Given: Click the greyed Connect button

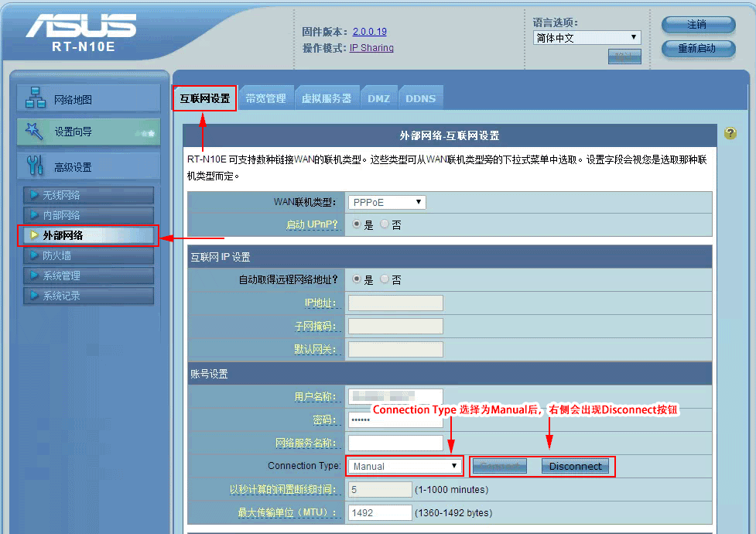Looking at the screenshot, I should (500, 466).
